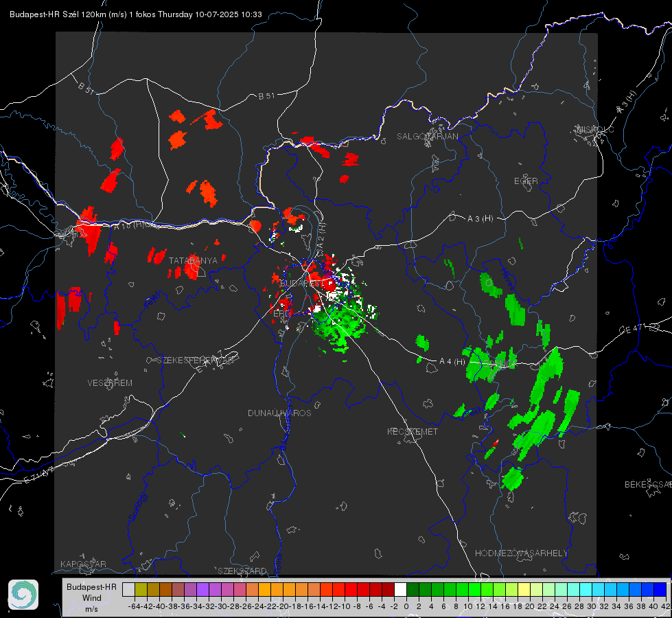Click the swirl weather service logo
The height and width of the screenshot is (618, 672).
click(x=23, y=595)
